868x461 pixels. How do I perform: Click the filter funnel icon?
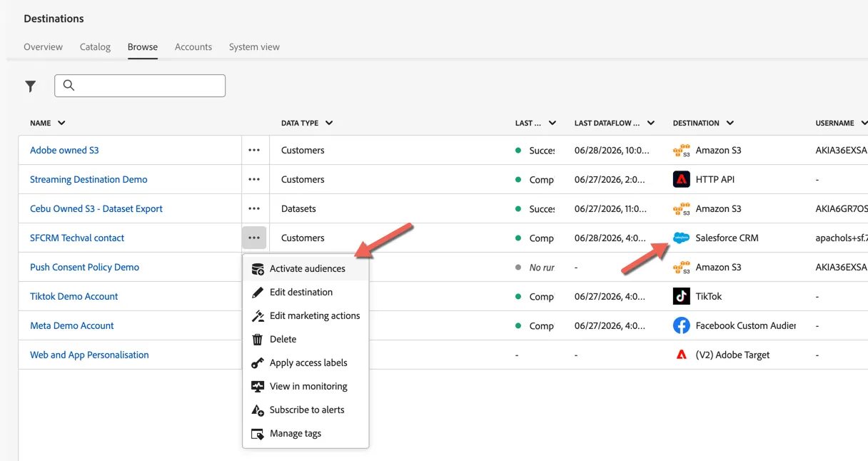(x=31, y=86)
